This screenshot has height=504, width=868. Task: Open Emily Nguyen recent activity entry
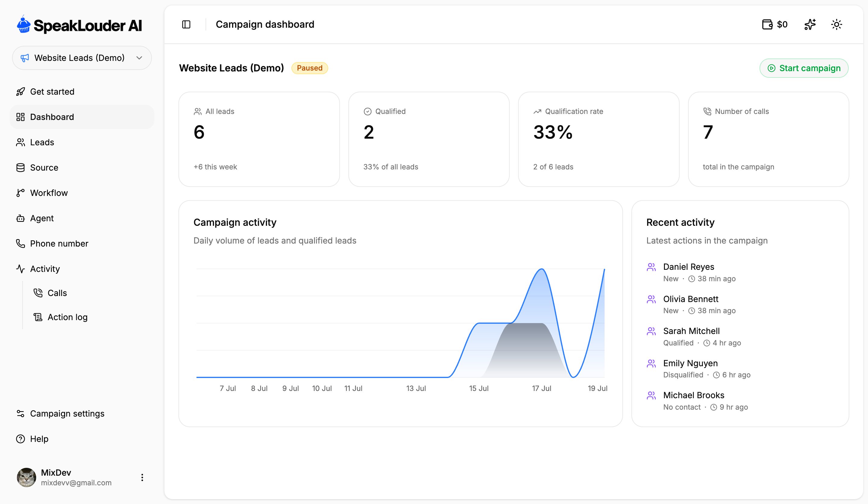740,369
